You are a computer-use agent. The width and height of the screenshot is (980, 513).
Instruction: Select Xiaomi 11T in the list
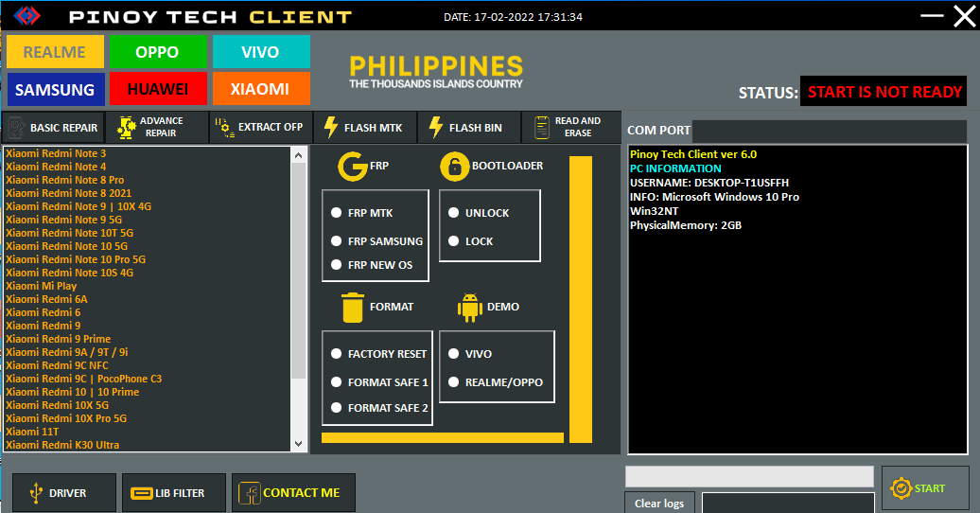32,432
